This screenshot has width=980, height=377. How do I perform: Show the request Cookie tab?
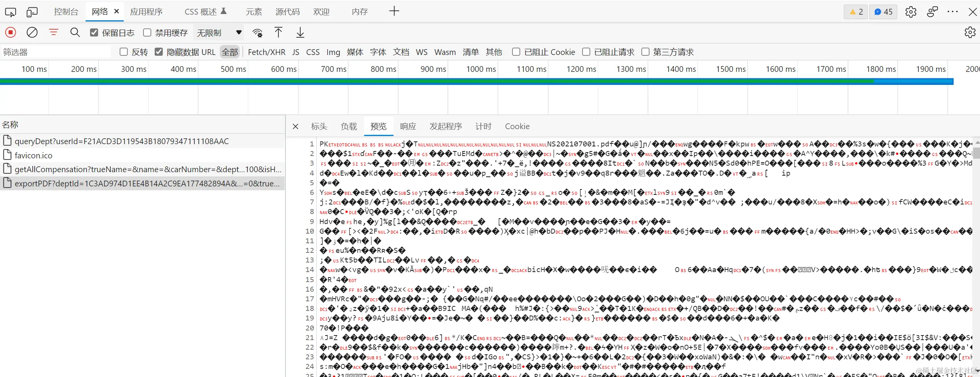pos(517,126)
